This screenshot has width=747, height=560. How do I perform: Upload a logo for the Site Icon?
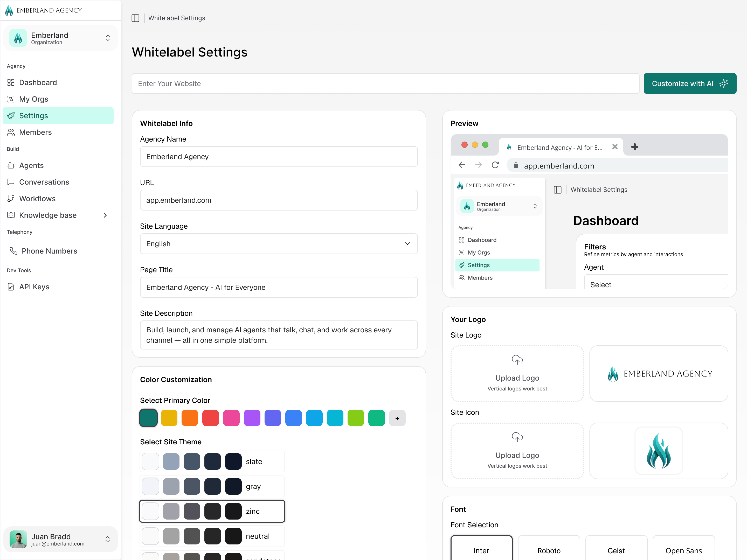point(517,451)
